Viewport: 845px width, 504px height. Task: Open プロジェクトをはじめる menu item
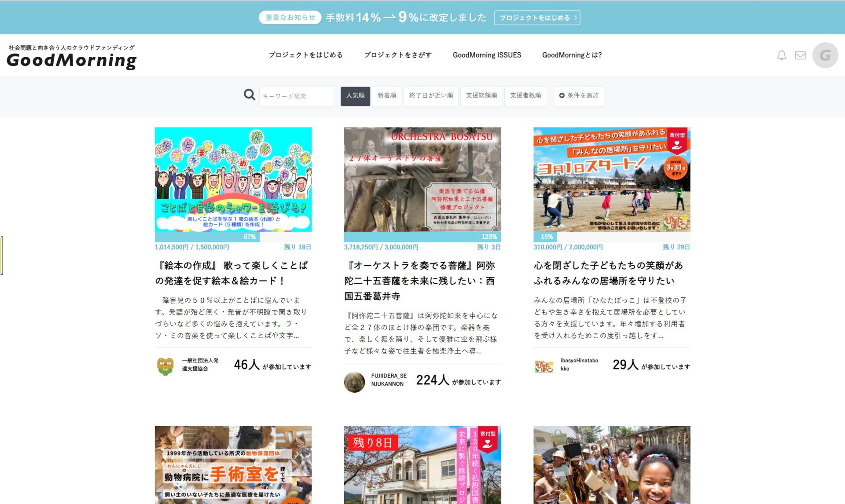pos(307,55)
